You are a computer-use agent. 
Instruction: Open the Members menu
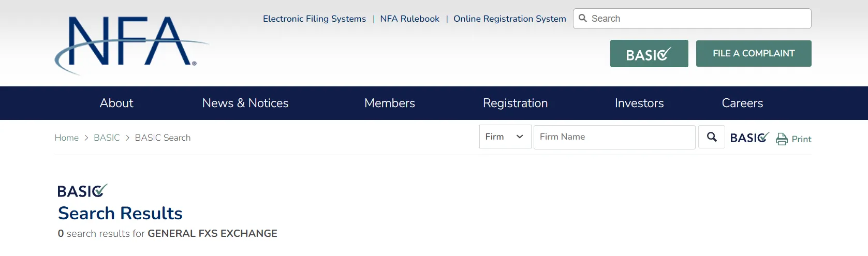pyautogui.click(x=390, y=103)
